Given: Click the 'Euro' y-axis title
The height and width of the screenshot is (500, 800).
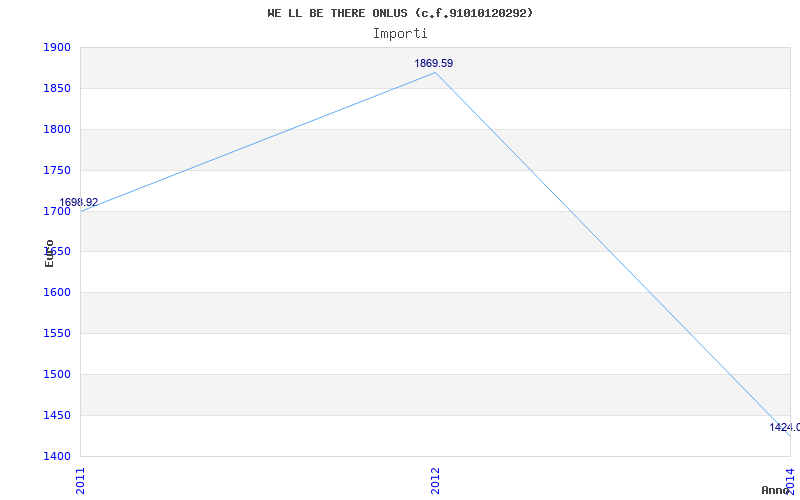Looking at the screenshot, I should (49, 253).
